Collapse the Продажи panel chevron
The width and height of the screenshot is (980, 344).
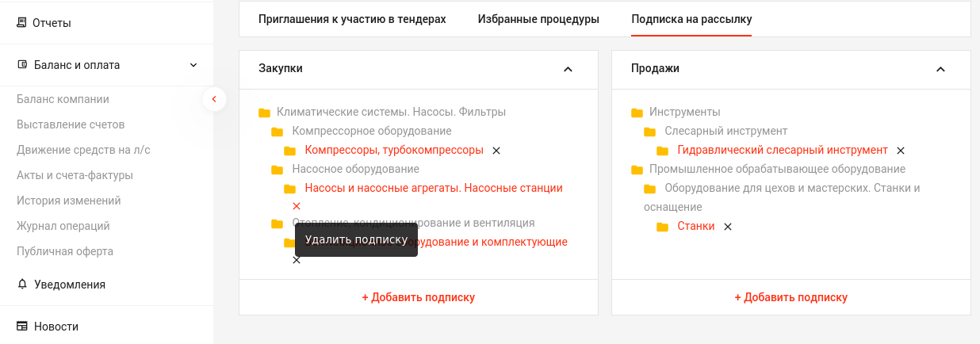click(x=940, y=69)
